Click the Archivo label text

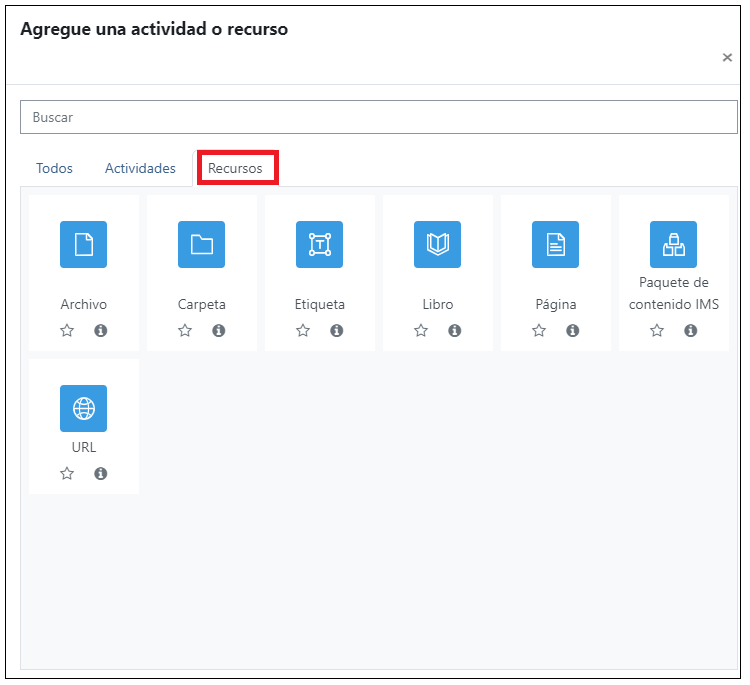tap(83, 304)
